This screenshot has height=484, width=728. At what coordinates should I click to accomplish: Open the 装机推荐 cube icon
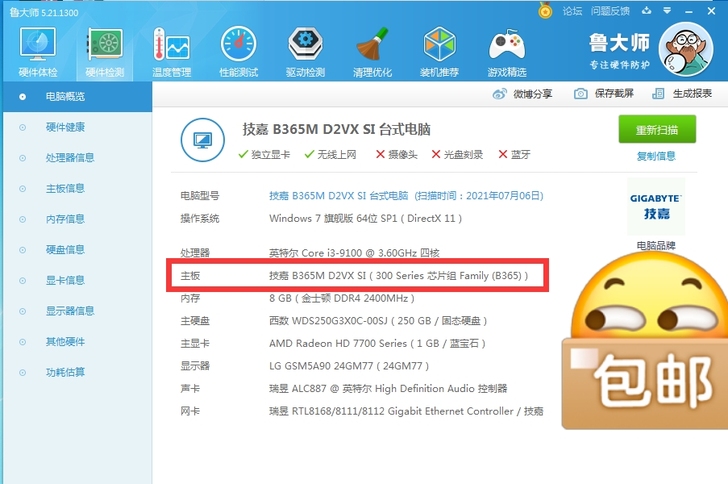[x=439, y=52]
